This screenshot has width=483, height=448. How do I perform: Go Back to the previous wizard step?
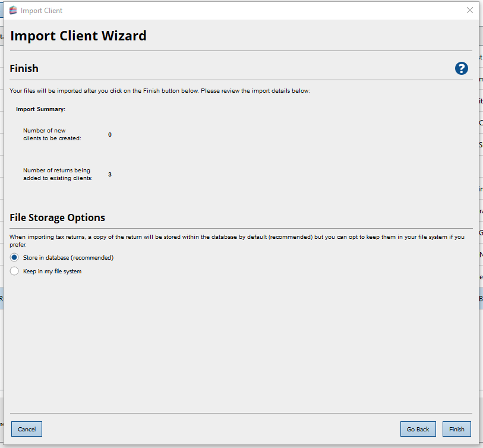click(x=418, y=429)
